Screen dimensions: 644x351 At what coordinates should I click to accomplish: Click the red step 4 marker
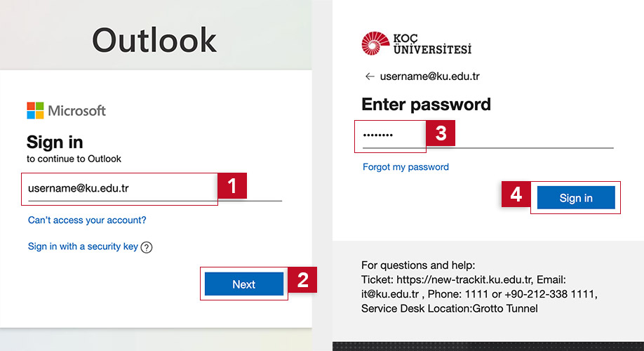(516, 194)
